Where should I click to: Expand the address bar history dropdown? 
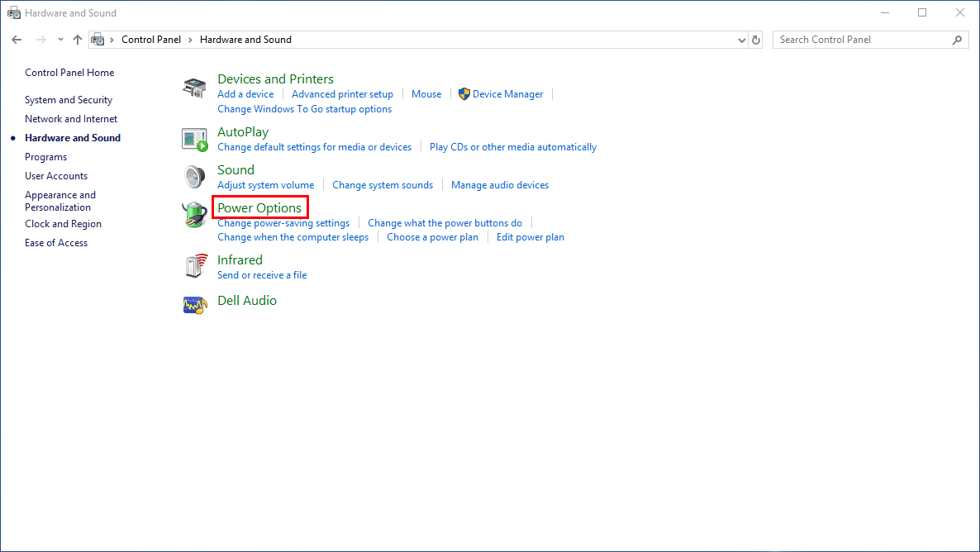coord(741,40)
